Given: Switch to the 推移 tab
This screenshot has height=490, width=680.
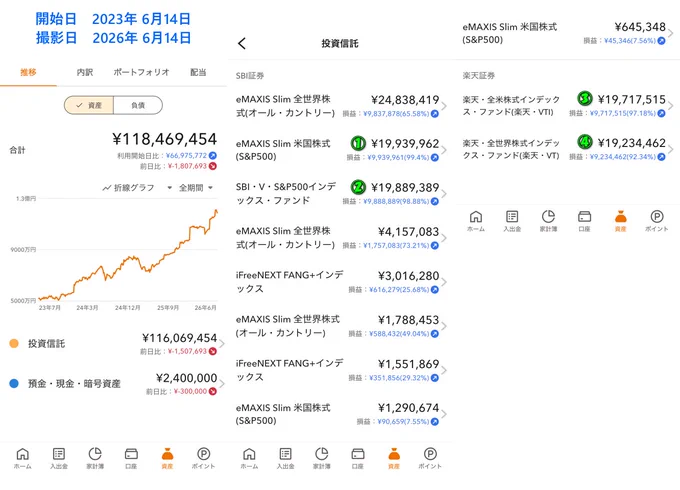Looking at the screenshot, I should point(28,72).
